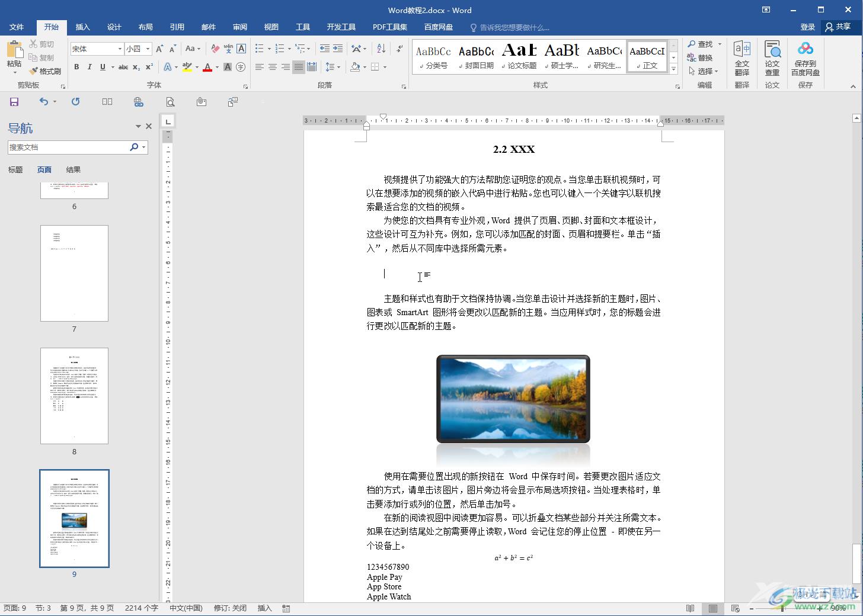Apply subscript formatting

click(x=136, y=67)
